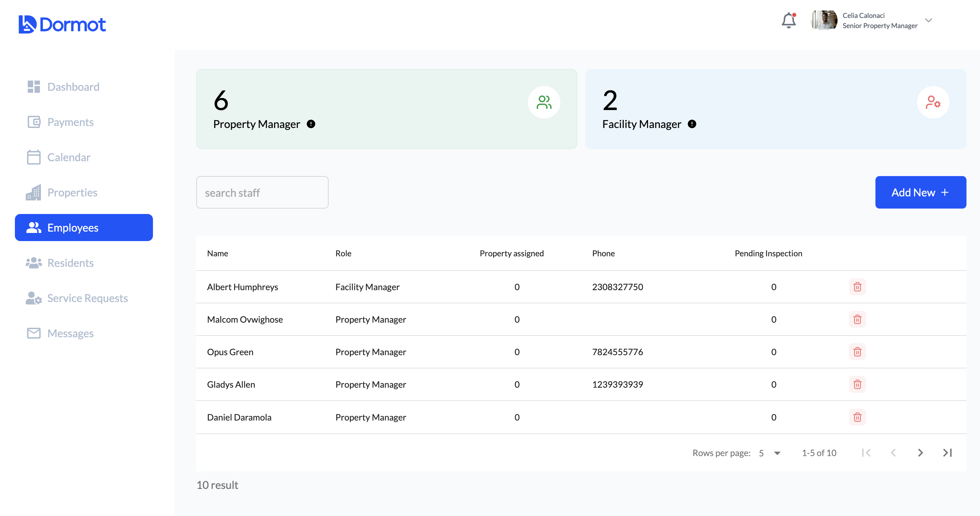980x516 pixels.
Task: Select the Gladys Allen name cell
Action: pyautogui.click(x=231, y=384)
